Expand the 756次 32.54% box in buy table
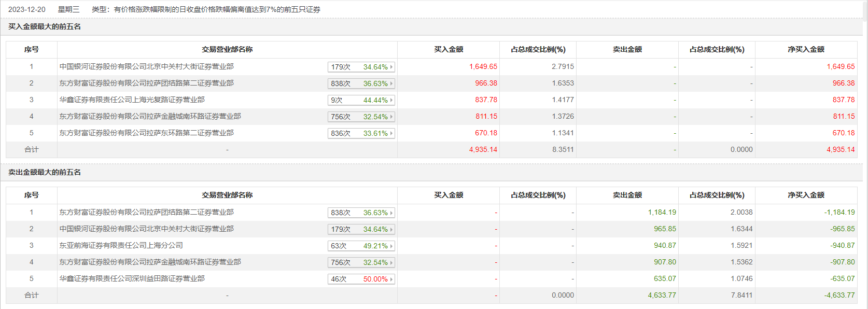 pyautogui.click(x=361, y=117)
